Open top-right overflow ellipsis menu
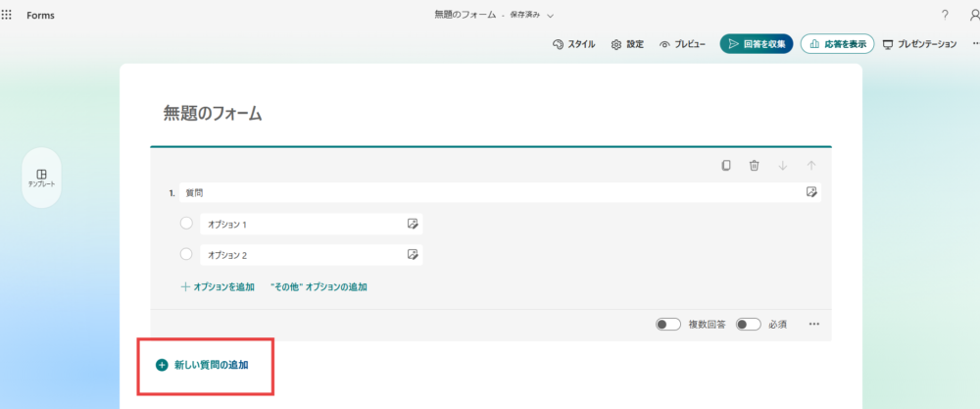The width and height of the screenshot is (980, 409). (975, 44)
